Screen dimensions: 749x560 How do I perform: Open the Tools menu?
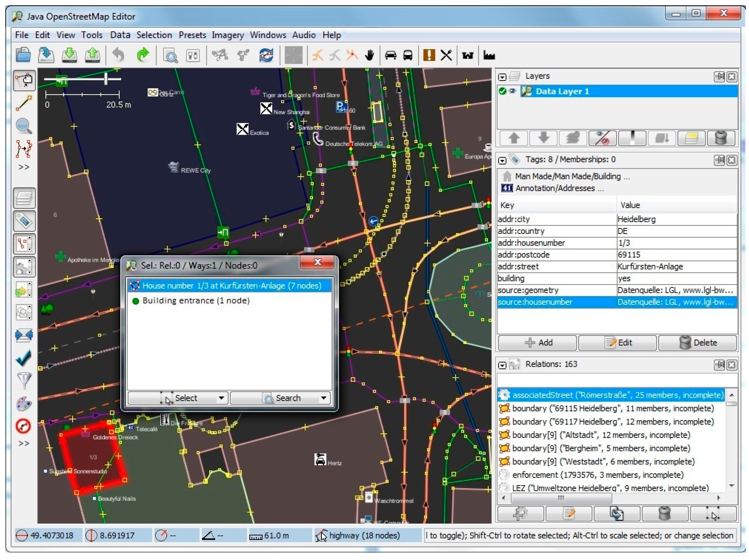(91, 35)
